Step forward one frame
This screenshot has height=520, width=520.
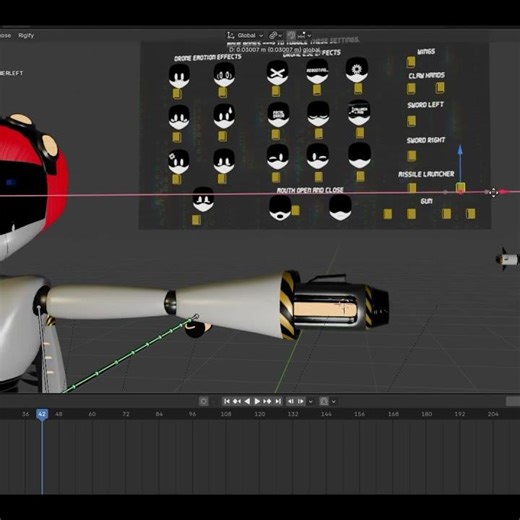pos(301,401)
